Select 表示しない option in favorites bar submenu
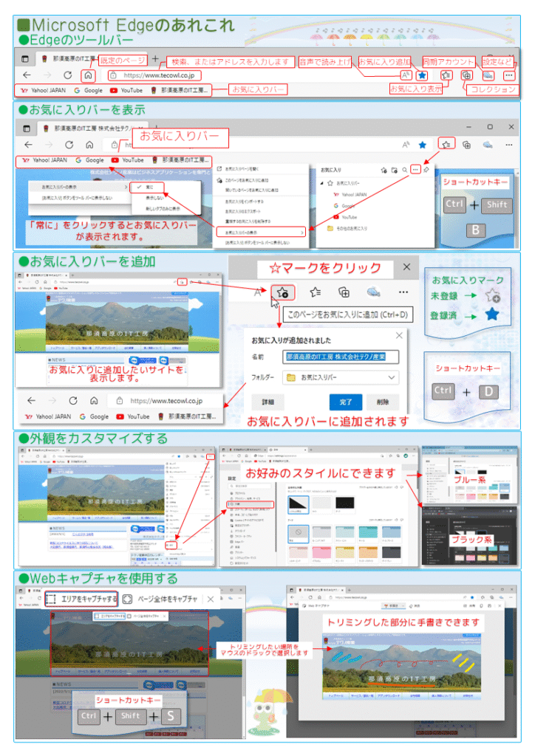This screenshot has width=535, height=756. 154,198
